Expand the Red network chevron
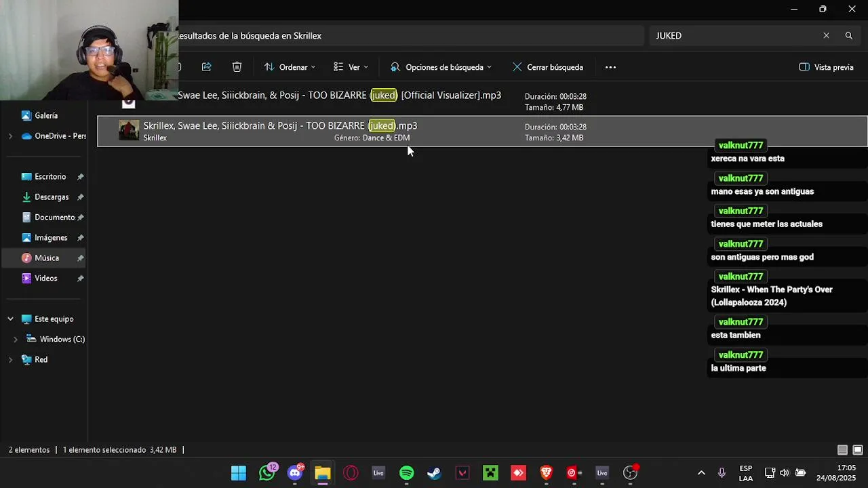Viewport: 868px width, 488px height. coord(10,360)
